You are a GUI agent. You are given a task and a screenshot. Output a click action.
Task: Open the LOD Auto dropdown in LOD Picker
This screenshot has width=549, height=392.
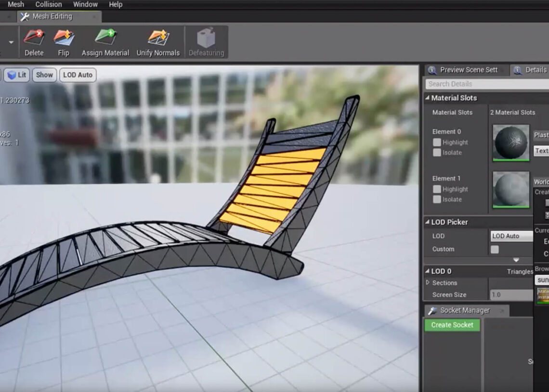511,236
